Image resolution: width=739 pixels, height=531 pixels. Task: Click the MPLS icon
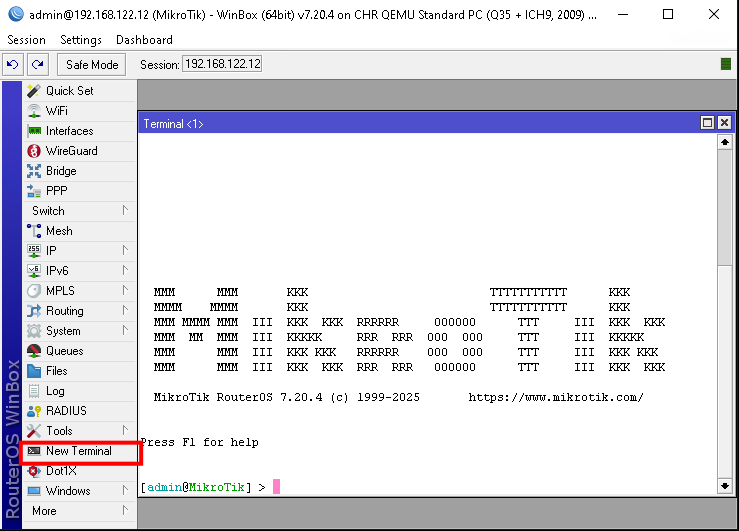[34, 291]
